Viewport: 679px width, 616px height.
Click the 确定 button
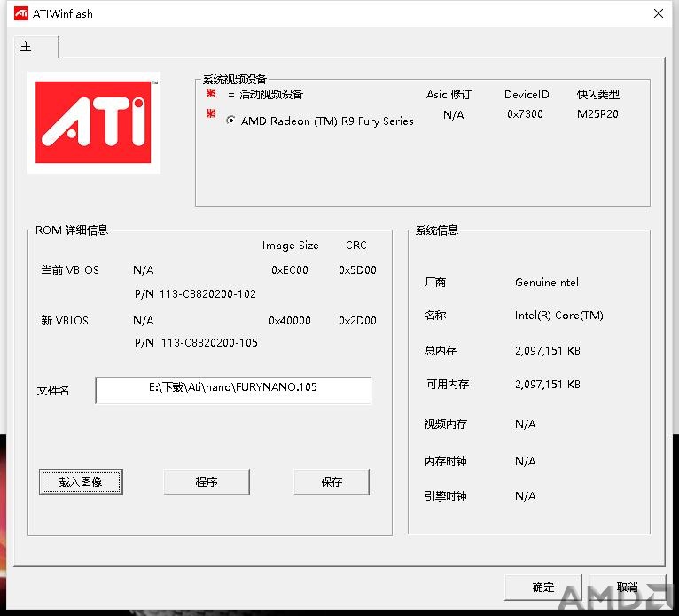coord(543,588)
